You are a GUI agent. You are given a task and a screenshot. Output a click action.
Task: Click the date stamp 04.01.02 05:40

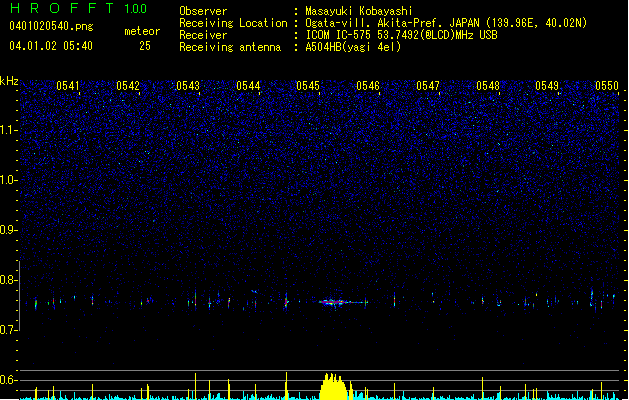click(x=51, y=46)
